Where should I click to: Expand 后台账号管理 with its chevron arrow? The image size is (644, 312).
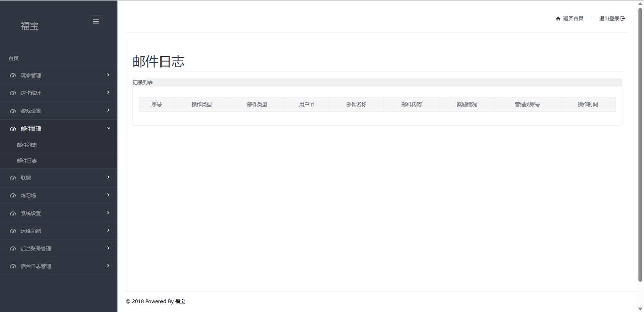pyautogui.click(x=108, y=248)
